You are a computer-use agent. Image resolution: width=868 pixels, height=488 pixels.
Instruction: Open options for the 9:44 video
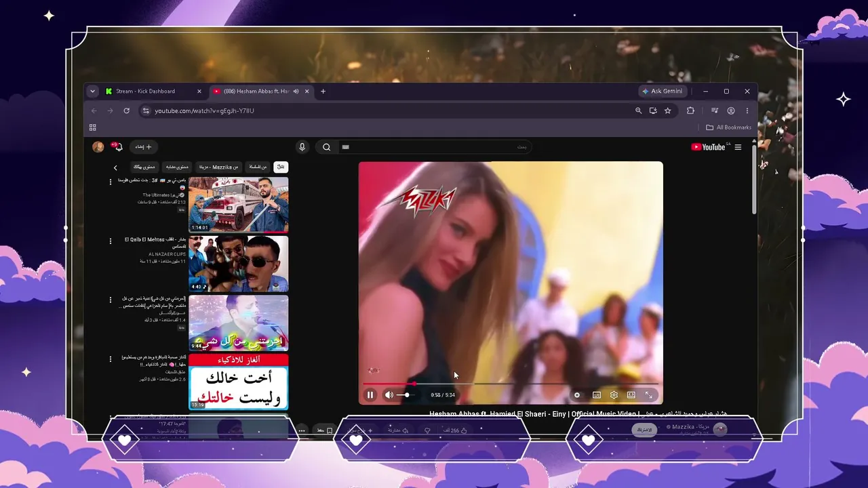111,300
